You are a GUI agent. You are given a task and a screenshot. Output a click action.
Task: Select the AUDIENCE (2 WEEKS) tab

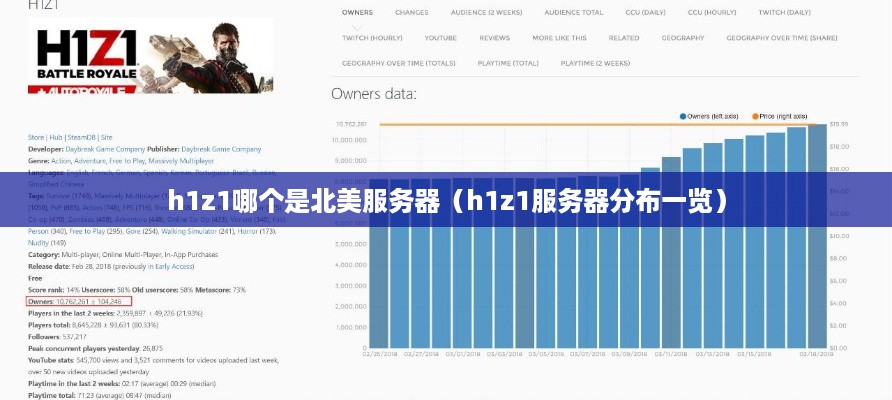486,13
